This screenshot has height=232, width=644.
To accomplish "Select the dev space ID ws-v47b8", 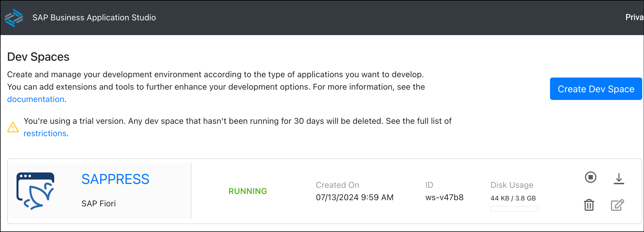I will (x=444, y=198).
